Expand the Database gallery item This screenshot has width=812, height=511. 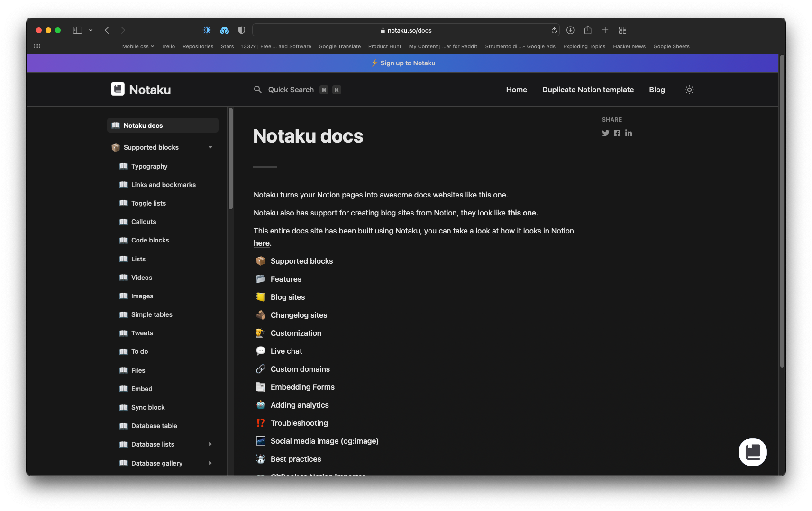(210, 463)
